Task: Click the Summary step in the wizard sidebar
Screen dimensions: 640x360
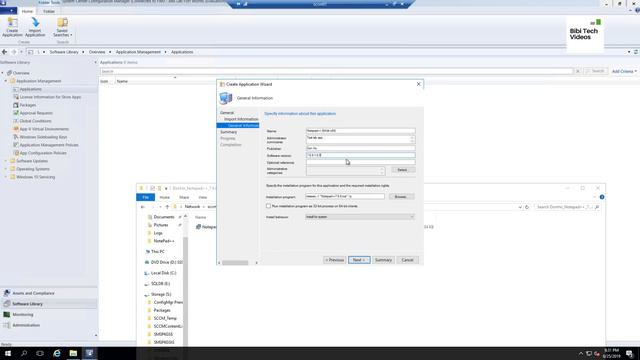Action: (229, 132)
